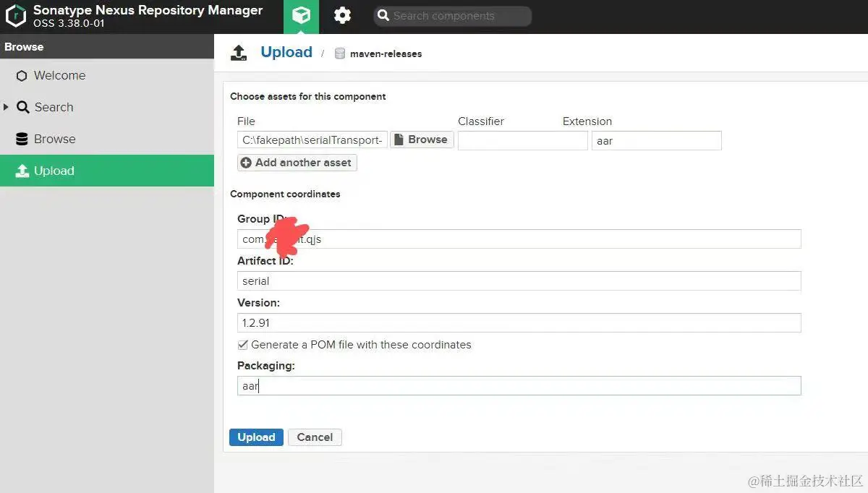868x493 pixels.
Task: Click OSS 3.38.0-01 version text
Action: coord(69,24)
